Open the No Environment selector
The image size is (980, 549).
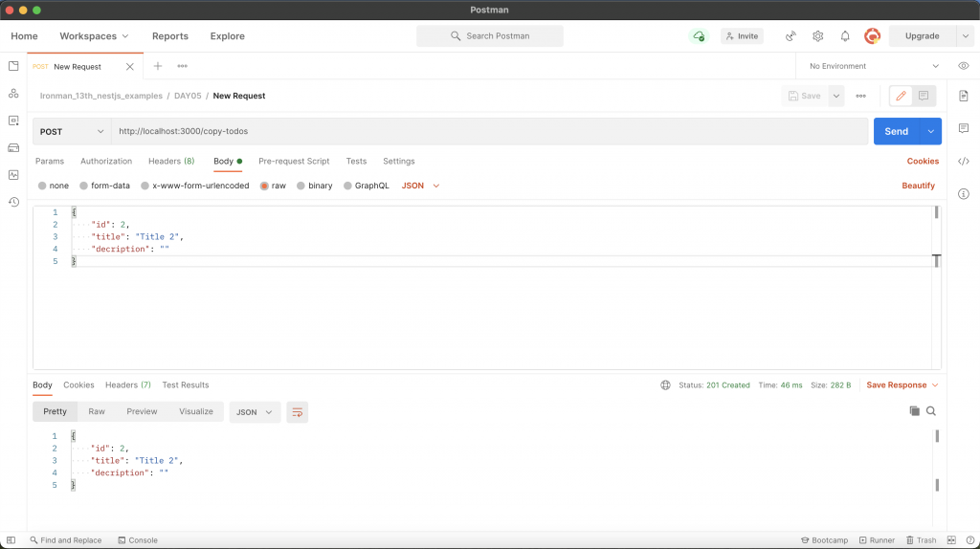[x=873, y=66]
